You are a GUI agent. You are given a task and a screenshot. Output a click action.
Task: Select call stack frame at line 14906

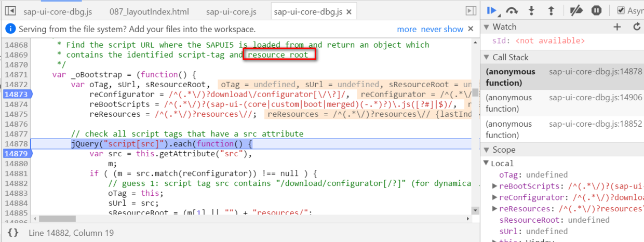(562, 103)
